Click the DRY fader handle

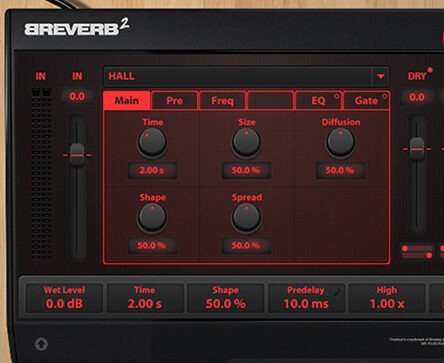point(417,149)
